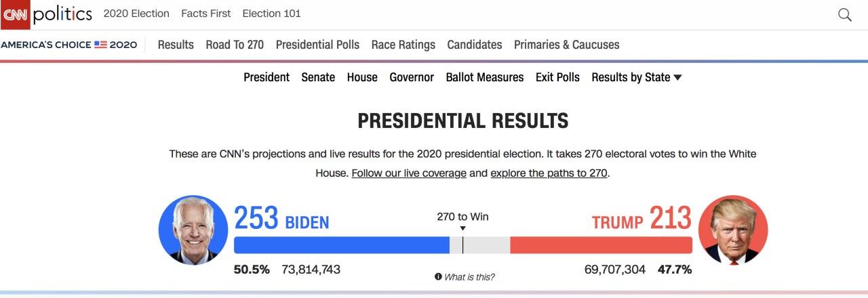Click the CNN logo icon
868x298 pixels.
(x=15, y=14)
